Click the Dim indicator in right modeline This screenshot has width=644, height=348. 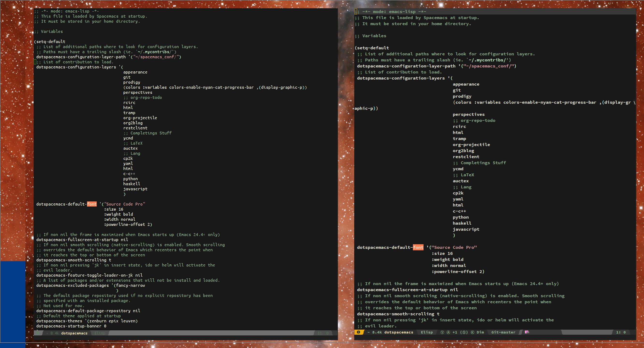[x=480, y=332]
